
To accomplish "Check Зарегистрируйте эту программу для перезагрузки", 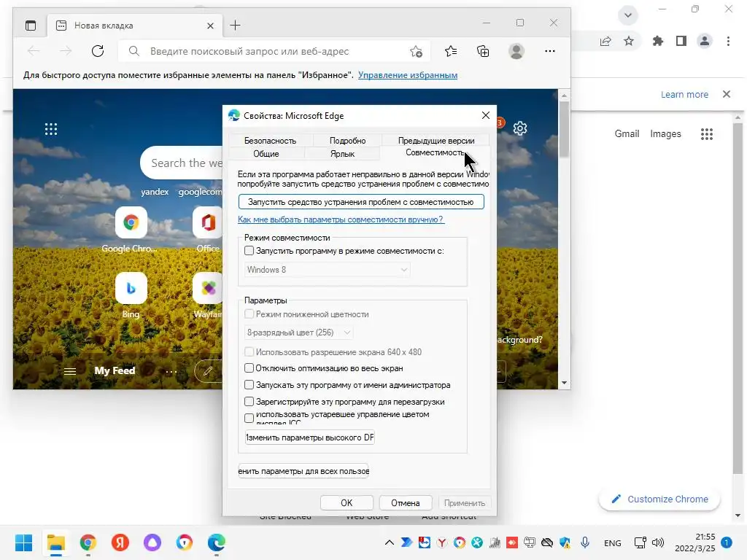I will pyautogui.click(x=249, y=402).
